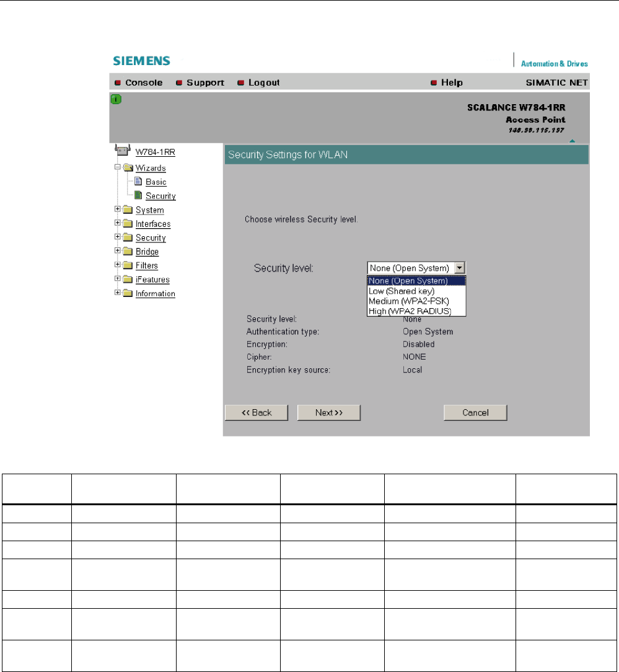Screen dimensions: 619x672
Task: Open the Wizards link
Action: click(x=151, y=168)
